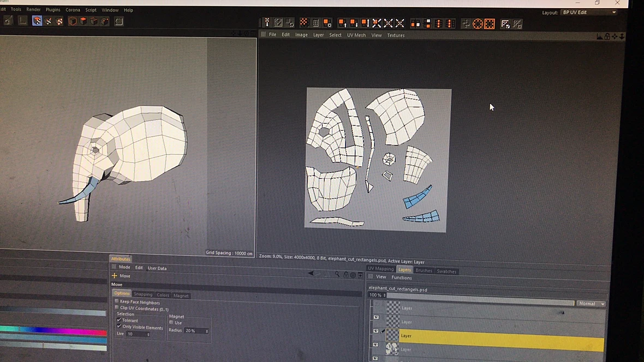The height and width of the screenshot is (362, 644).
Task: Open the Plugins menu
Action: coord(53,10)
